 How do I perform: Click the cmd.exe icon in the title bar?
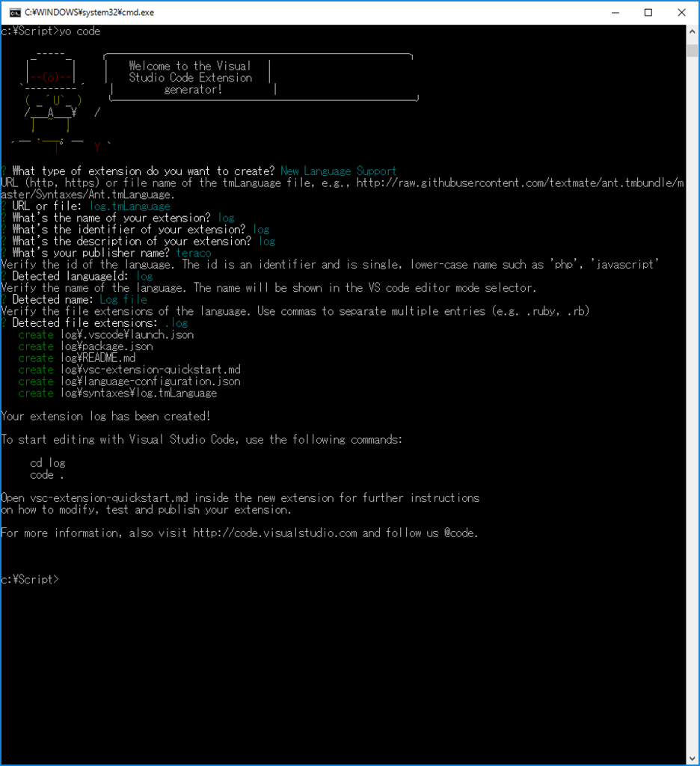coord(15,12)
